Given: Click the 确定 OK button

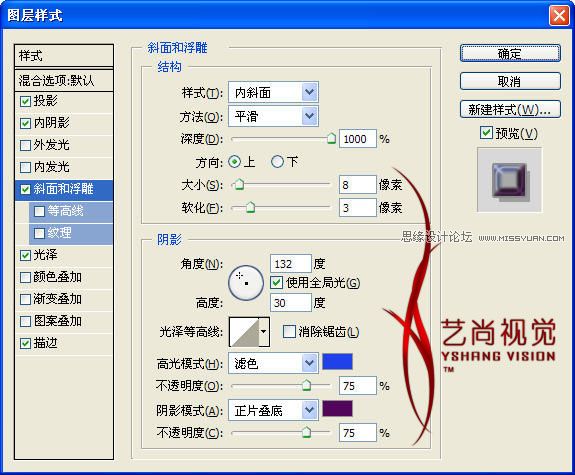Looking at the screenshot, I should [510, 54].
